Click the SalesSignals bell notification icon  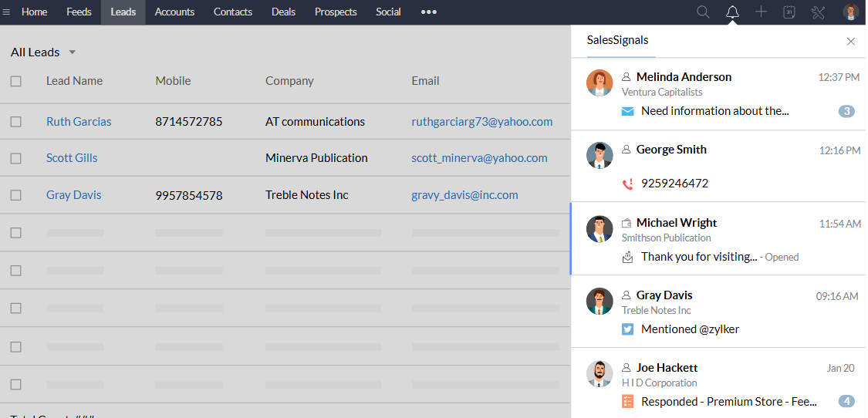pyautogui.click(x=732, y=12)
